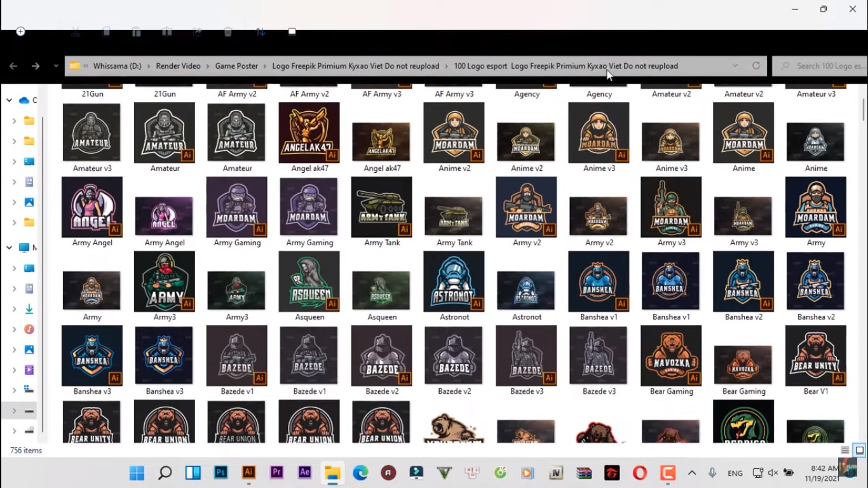
Task: Select Bear Gaming Ai file thumbnail
Action: (x=672, y=356)
